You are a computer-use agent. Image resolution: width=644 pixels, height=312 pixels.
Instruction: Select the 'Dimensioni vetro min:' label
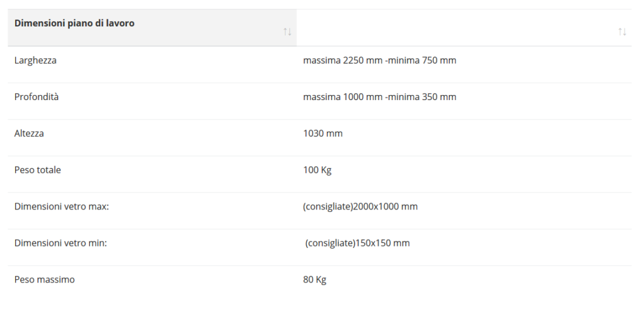(60, 243)
